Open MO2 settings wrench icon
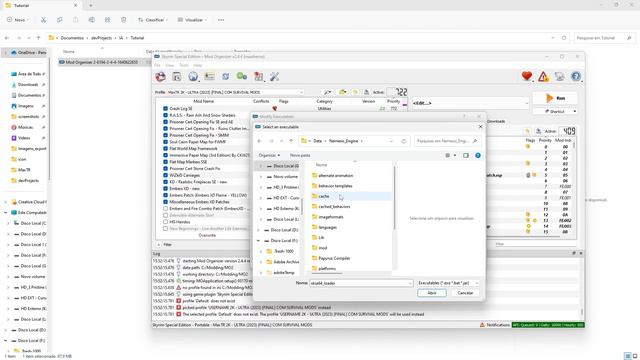 tap(274, 76)
